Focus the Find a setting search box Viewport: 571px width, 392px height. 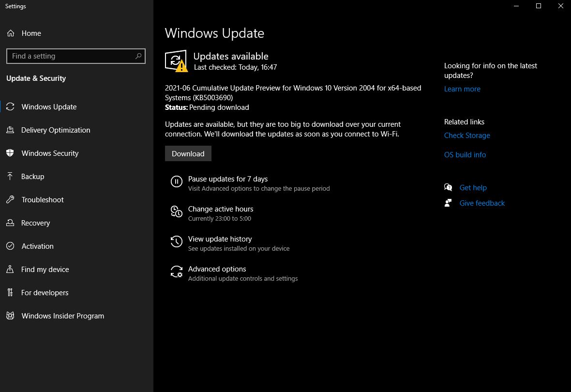(76, 56)
